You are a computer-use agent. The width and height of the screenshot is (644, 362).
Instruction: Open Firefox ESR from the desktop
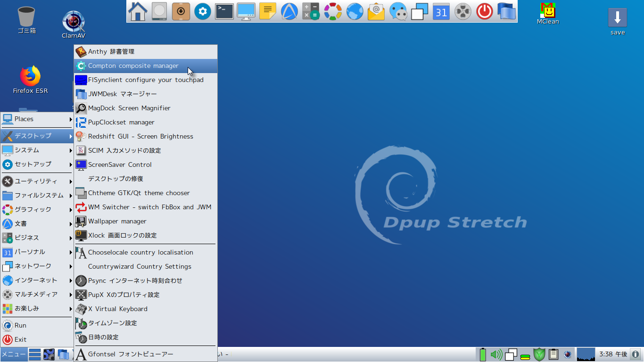30,80
